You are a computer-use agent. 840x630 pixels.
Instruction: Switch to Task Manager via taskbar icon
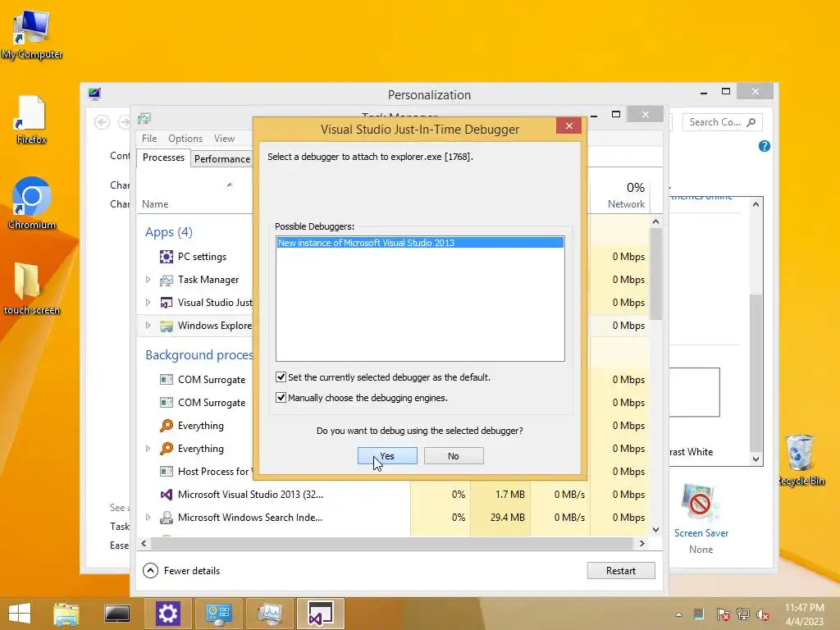269,614
